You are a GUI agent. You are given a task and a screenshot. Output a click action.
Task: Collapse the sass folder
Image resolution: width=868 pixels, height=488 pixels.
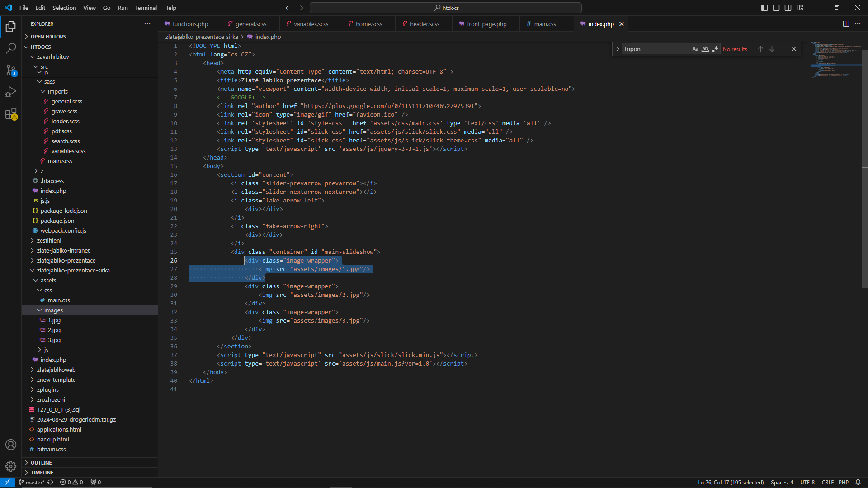tap(90, 82)
